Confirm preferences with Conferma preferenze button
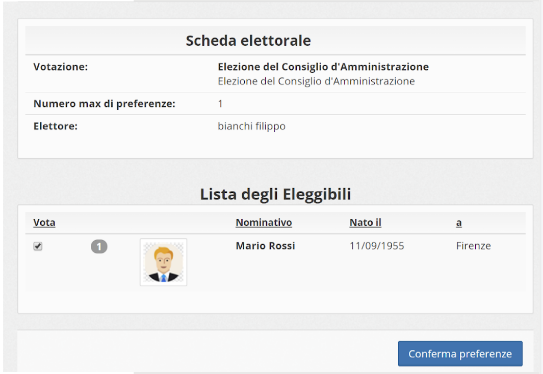 [460, 354]
